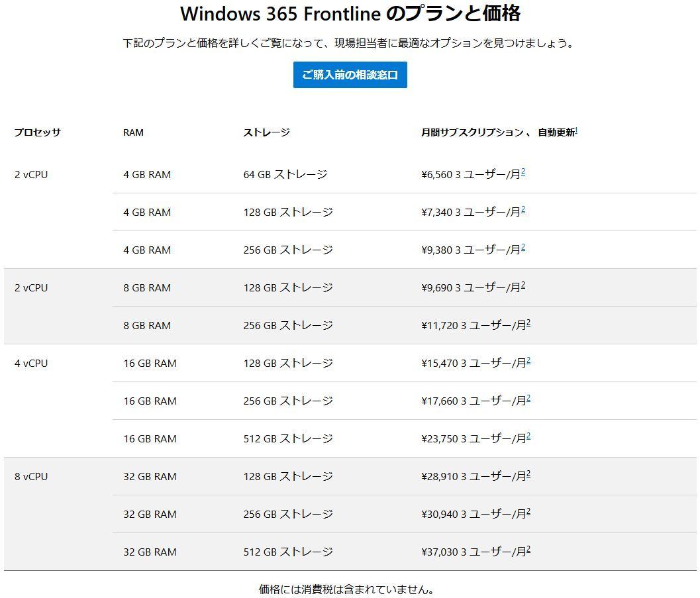Open footnote 2 next to ¥9,690 price
This screenshot has height=598, width=700.
[x=523, y=285]
